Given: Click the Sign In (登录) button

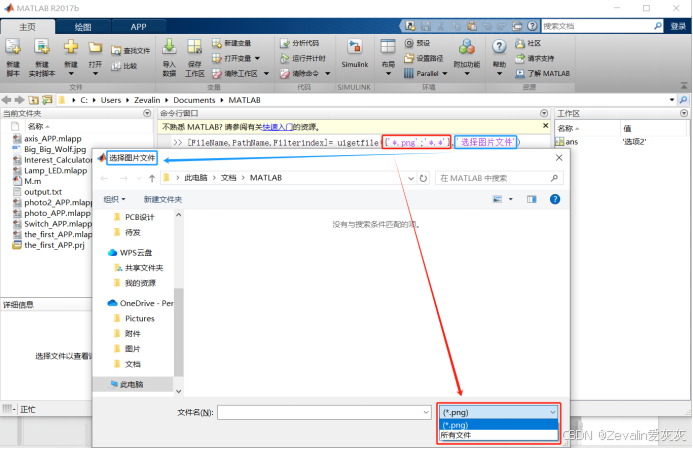Looking at the screenshot, I should (678, 26).
